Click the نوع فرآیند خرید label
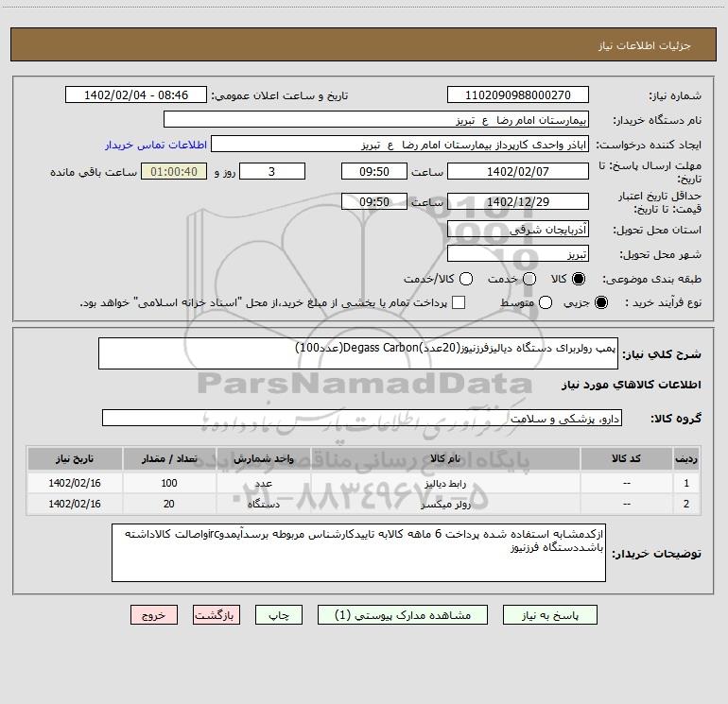 (663, 302)
